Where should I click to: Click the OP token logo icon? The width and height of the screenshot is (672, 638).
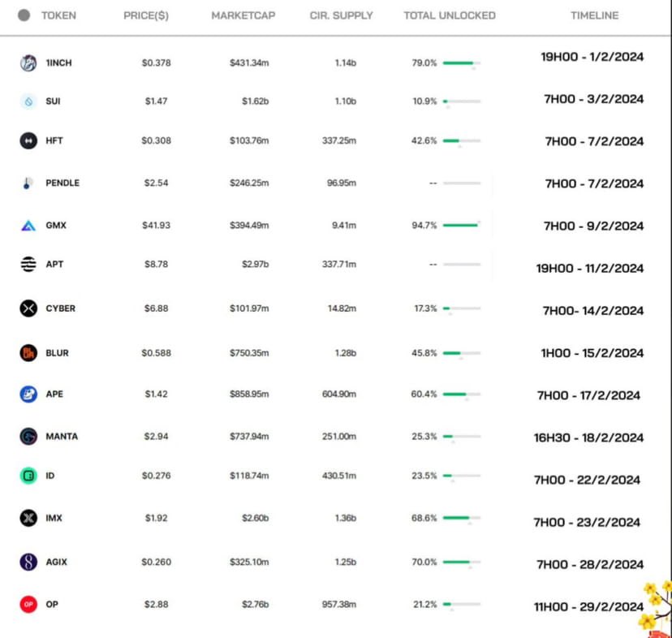[x=28, y=604]
